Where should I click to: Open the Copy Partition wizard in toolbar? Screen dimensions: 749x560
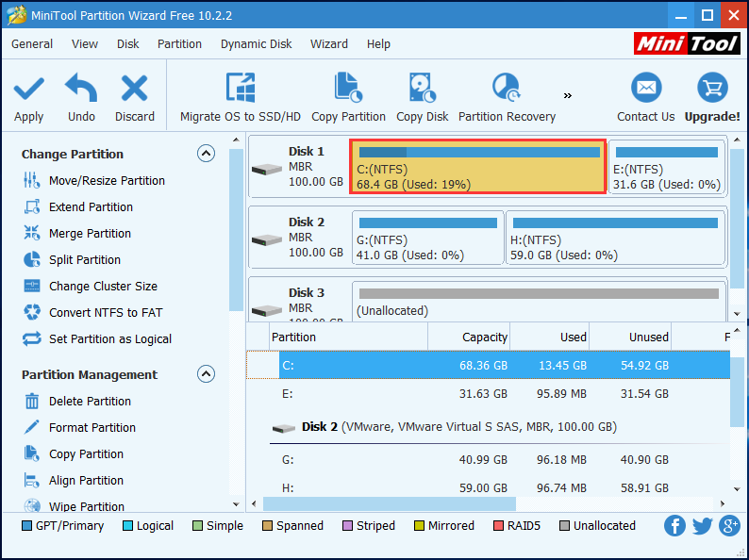pos(348,98)
